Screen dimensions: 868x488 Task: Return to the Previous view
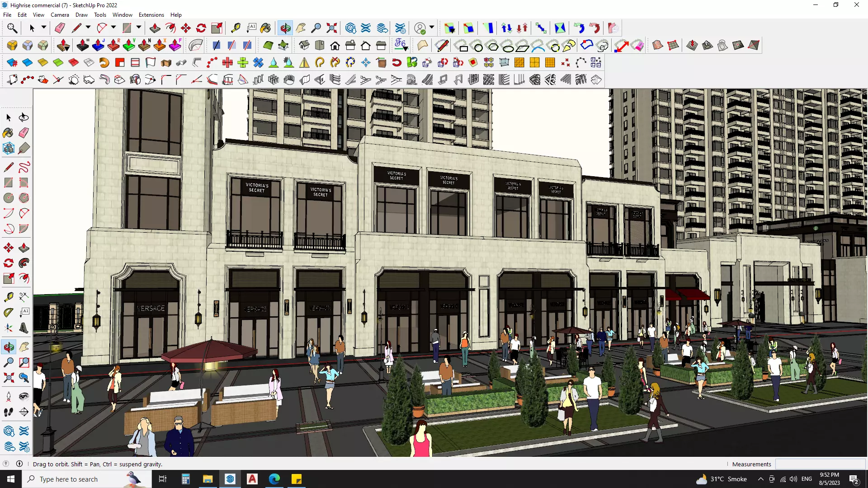[24, 378]
